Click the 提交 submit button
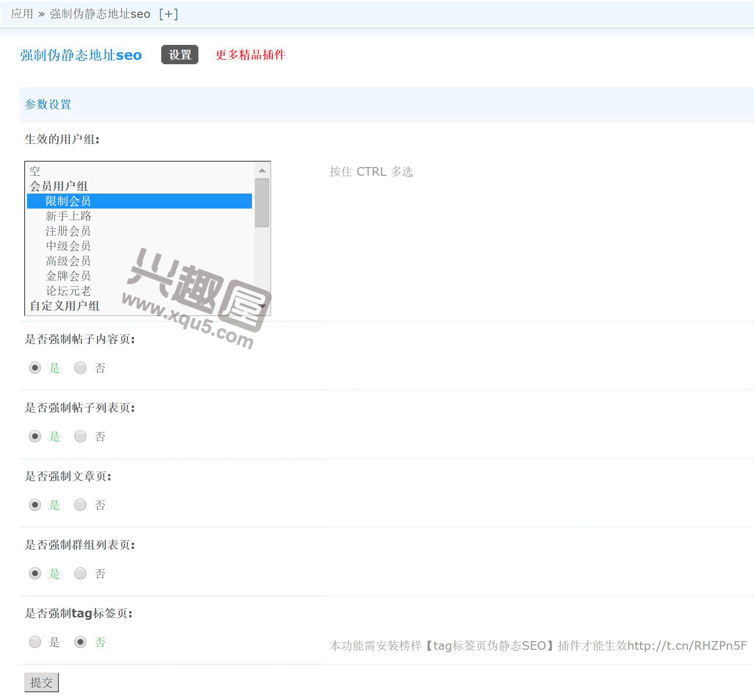Screen dimensions: 754x700 42,683
